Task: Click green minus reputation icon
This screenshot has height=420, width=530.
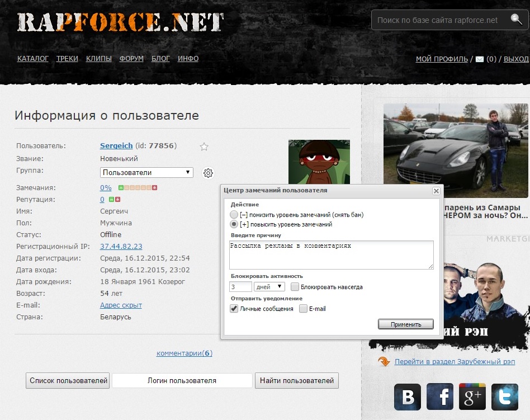Action: click(111, 200)
